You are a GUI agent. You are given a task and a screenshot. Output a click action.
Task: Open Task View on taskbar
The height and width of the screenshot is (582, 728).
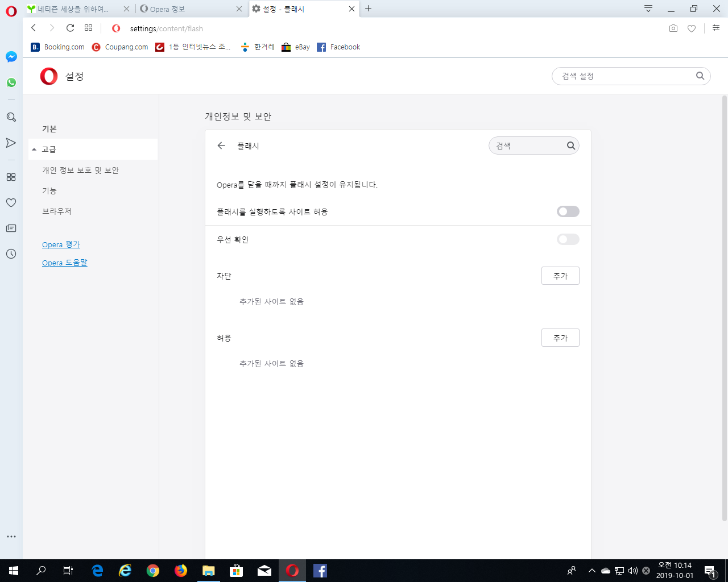click(x=68, y=571)
